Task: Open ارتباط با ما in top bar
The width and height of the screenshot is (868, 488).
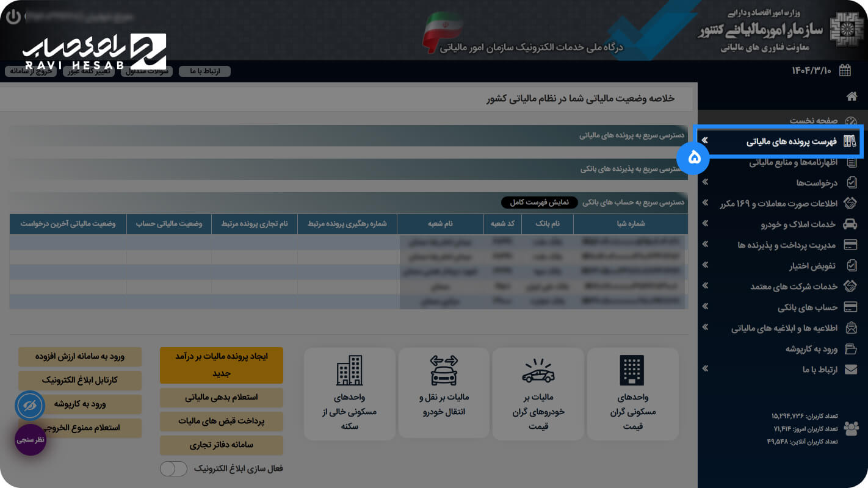Action: 204,71
